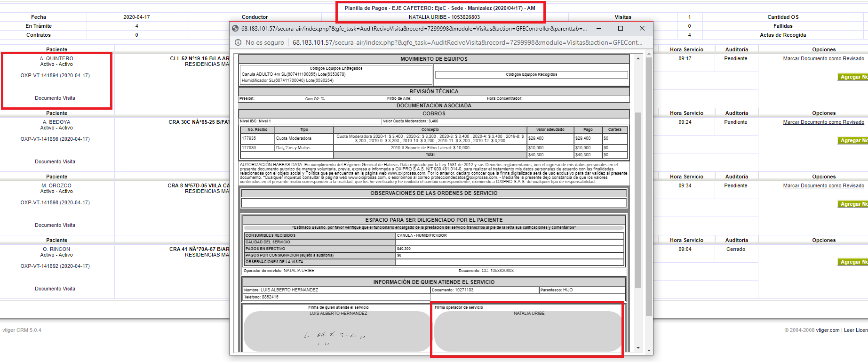Click the Cerrado audit status
This screenshot has width=868, height=362.
coord(736,249)
